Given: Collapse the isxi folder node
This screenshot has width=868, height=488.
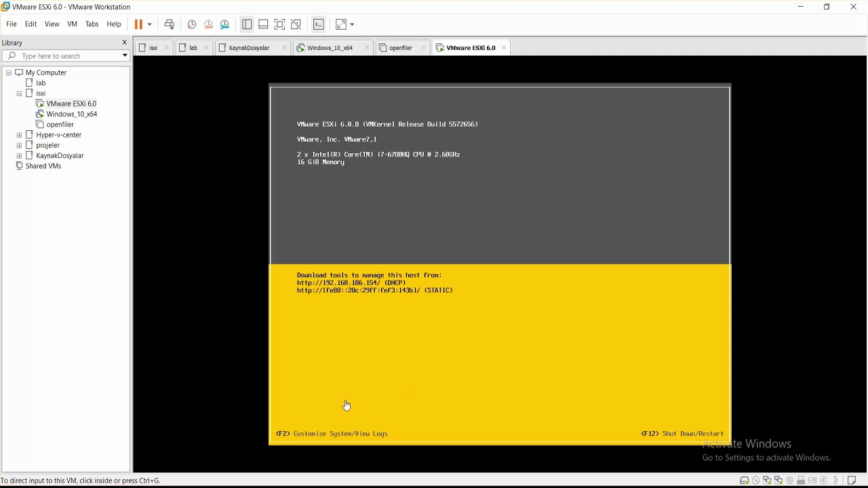Looking at the screenshot, I should 19,94.
